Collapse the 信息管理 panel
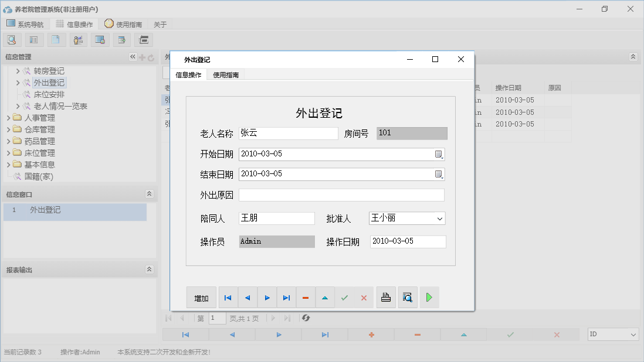 click(133, 57)
